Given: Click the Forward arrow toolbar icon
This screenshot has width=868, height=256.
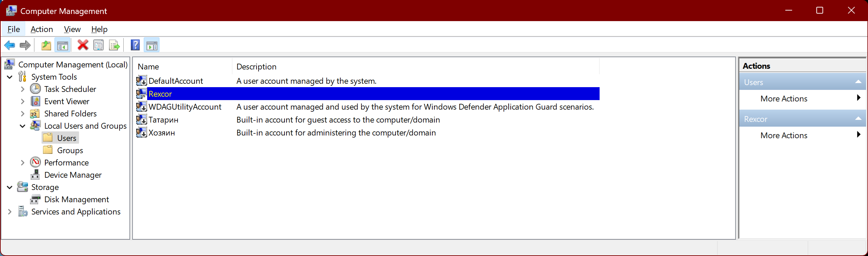Looking at the screenshot, I should pos(25,45).
